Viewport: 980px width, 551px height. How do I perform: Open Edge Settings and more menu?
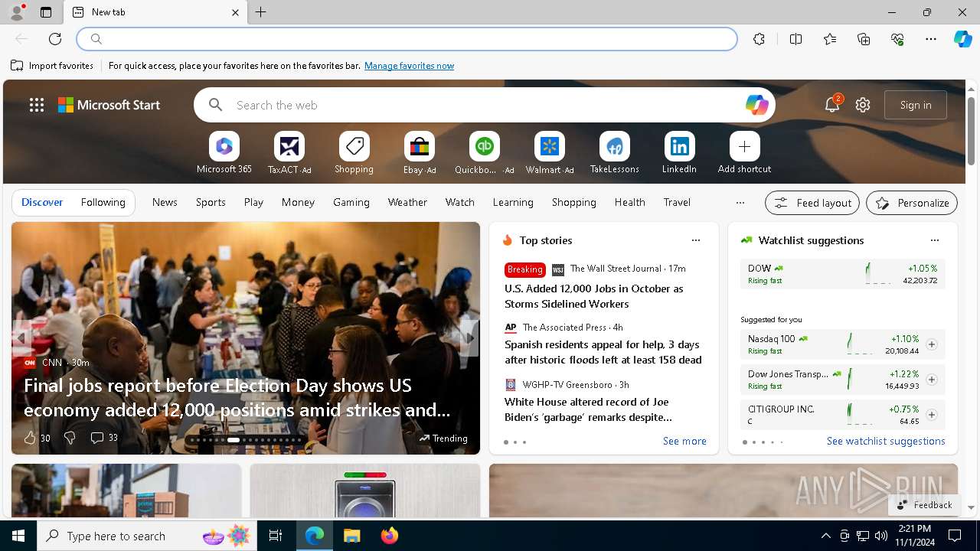tap(931, 39)
